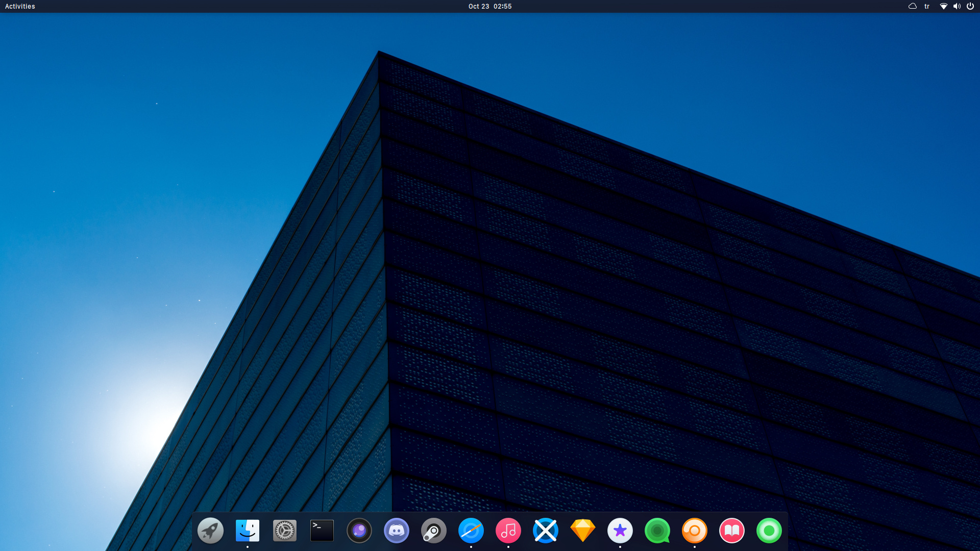The height and width of the screenshot is (551, 980).
Task: Open System Settings gear icon in dock
Action: tap(285, 531)
